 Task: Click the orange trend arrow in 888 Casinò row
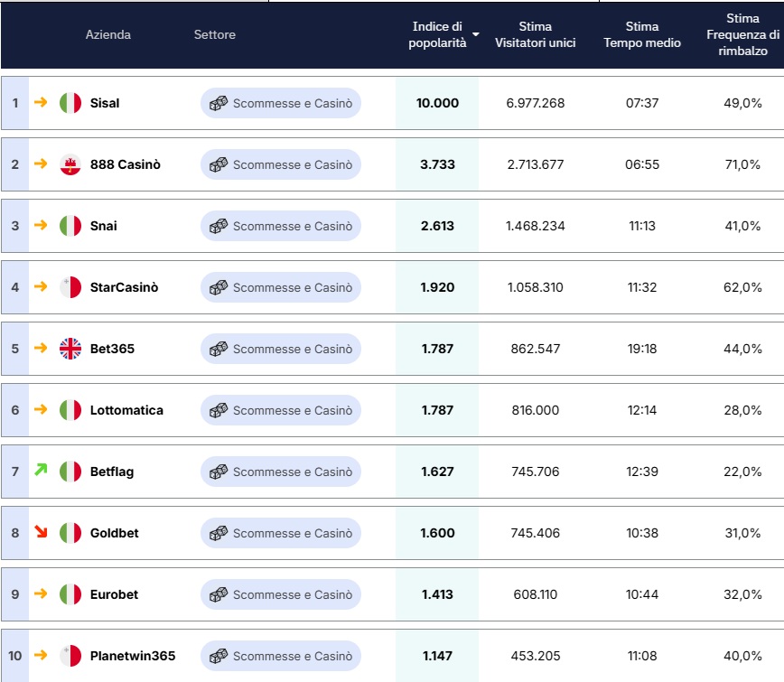click(41, 163)
